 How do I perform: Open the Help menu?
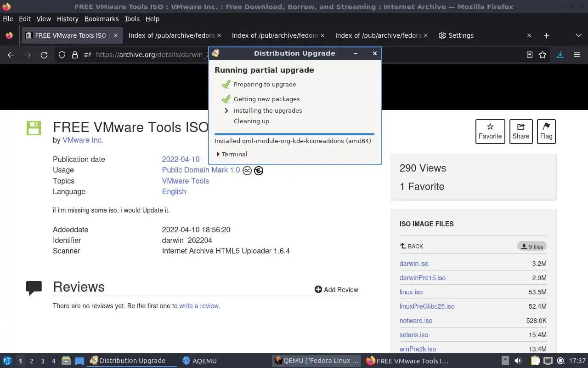coord(152,19)
